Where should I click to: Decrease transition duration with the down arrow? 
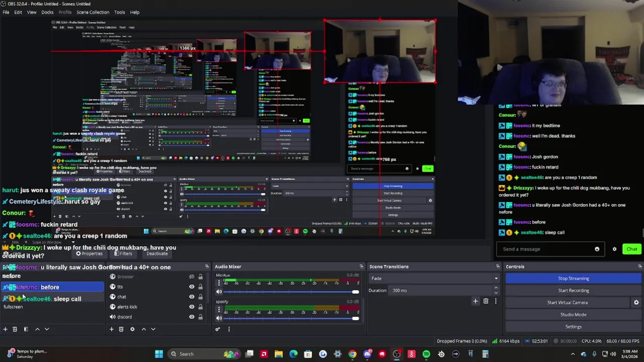click(496, 293)
